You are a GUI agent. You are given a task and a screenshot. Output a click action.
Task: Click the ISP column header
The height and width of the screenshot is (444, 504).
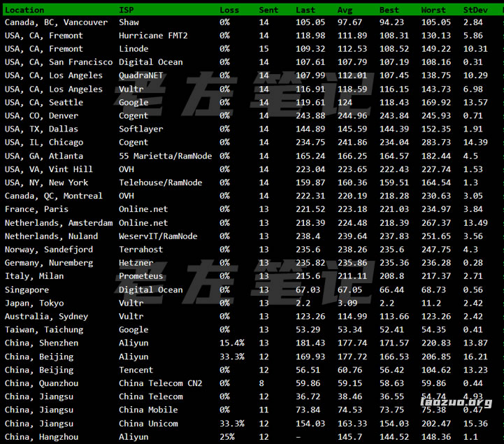pyautogui.click(x=126, y=10)
